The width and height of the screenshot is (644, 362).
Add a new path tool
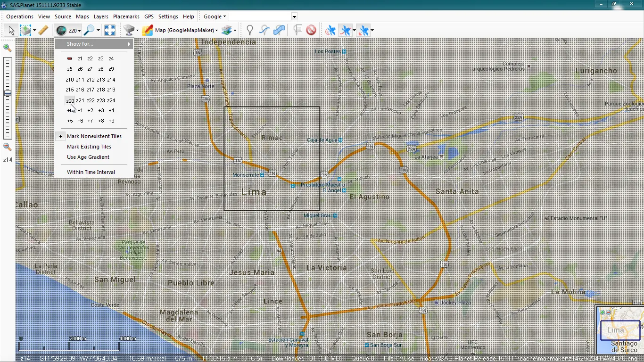(264, 30)
